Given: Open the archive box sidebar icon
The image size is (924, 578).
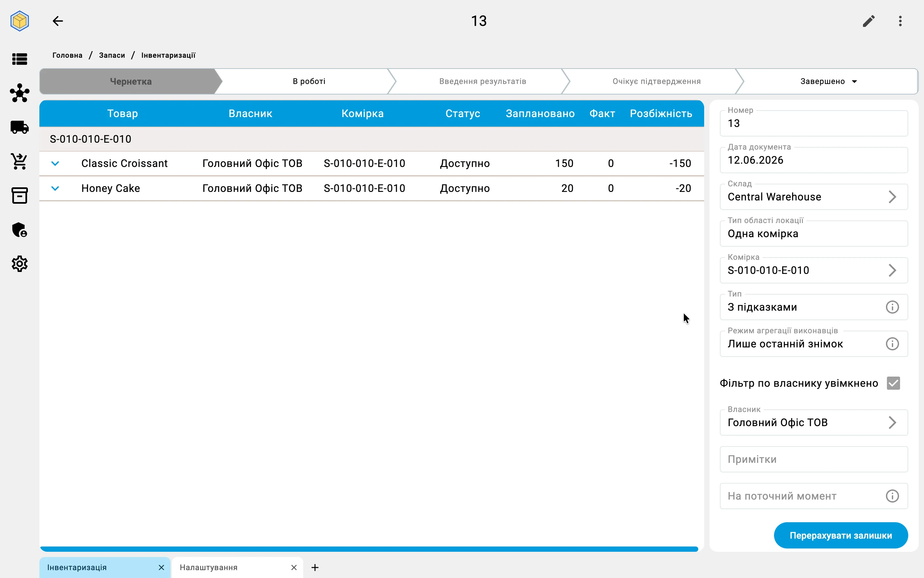Looking at the screenshot, I should tap(19, 195).
